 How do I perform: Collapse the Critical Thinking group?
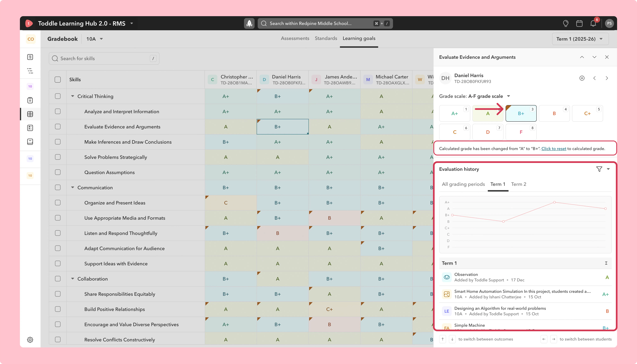click(72, 96)
